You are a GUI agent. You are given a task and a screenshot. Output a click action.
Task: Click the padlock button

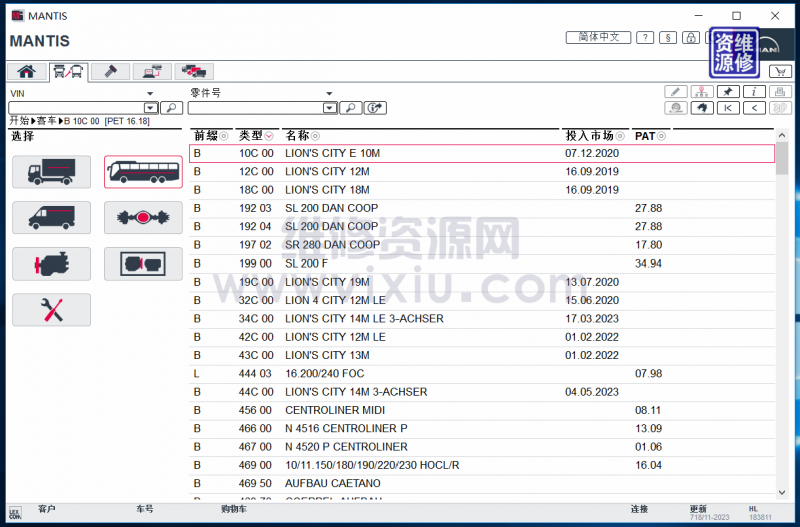691,37
